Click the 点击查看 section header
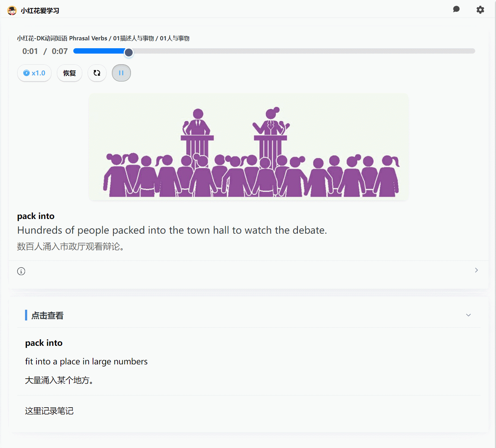This screenshot has width=496, height=448. 47,315
